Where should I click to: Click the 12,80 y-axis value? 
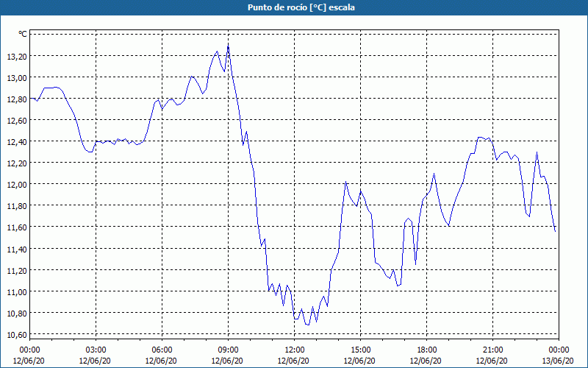tap(17, 99)
